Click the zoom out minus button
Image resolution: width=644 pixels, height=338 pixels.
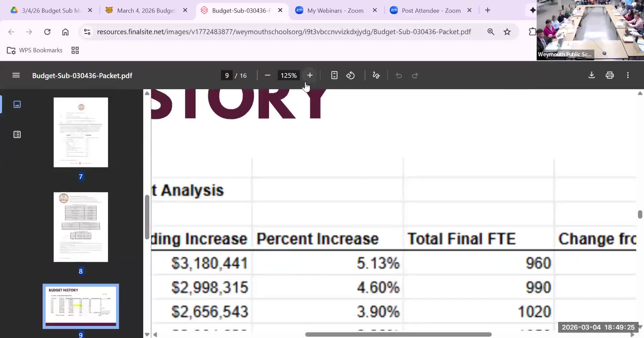[267, 75]
